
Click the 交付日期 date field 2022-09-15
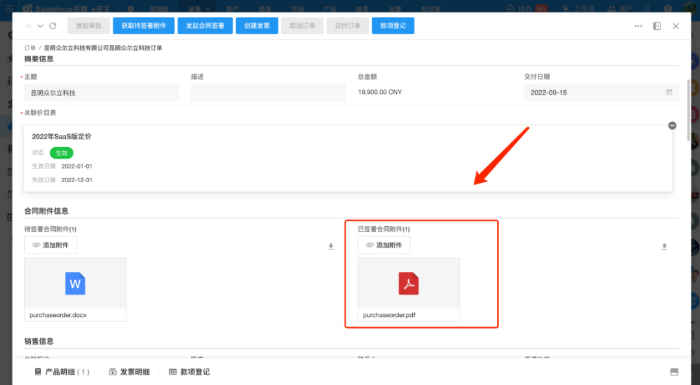[601, 92]
